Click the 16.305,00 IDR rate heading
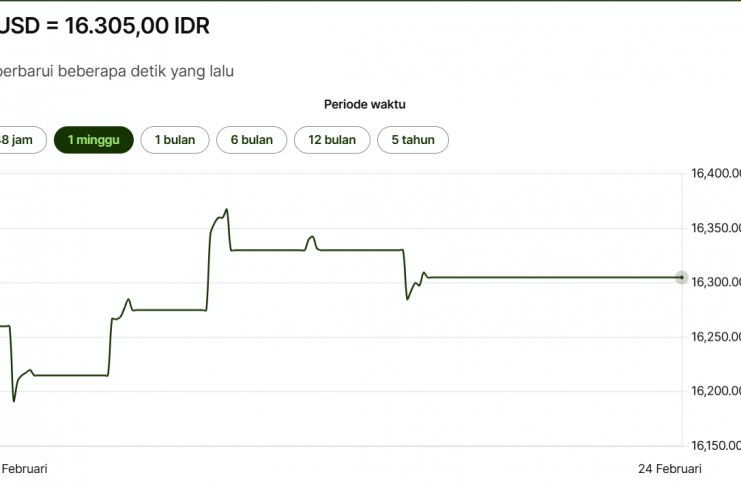Image resolution: width=741 pixels, height=486 pixels. point(105,26)
